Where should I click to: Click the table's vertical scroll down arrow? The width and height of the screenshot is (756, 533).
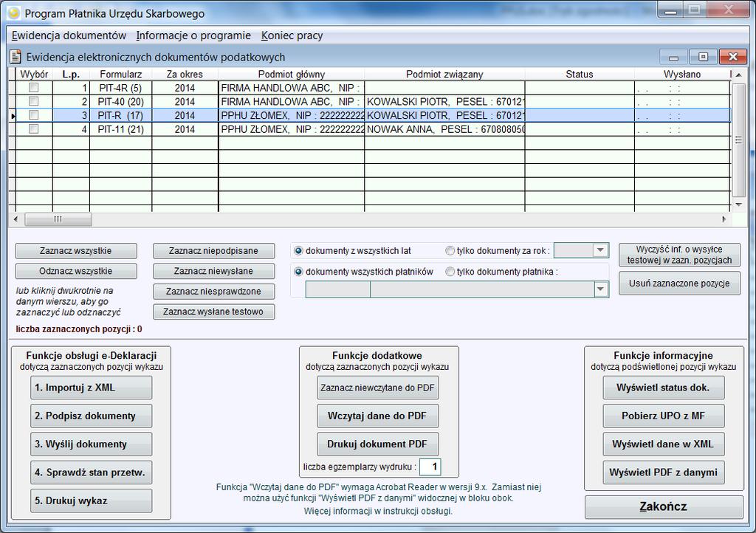pos(738,204)
